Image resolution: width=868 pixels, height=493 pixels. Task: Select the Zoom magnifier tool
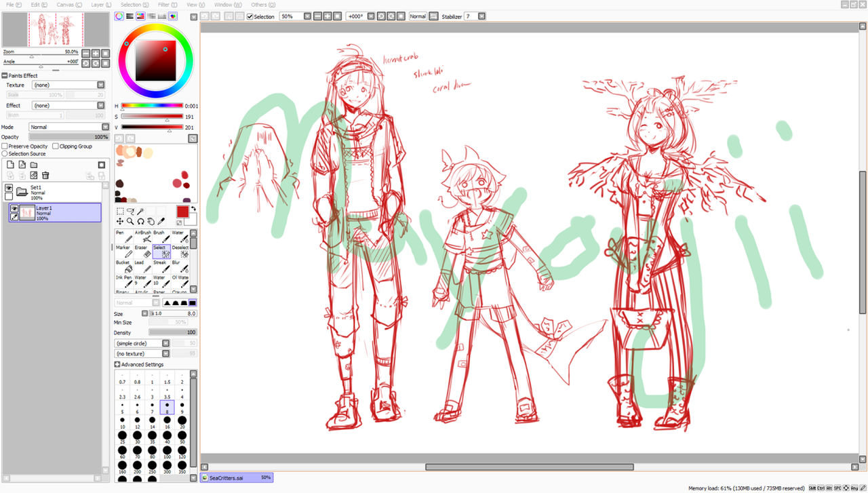coord(130,221)
